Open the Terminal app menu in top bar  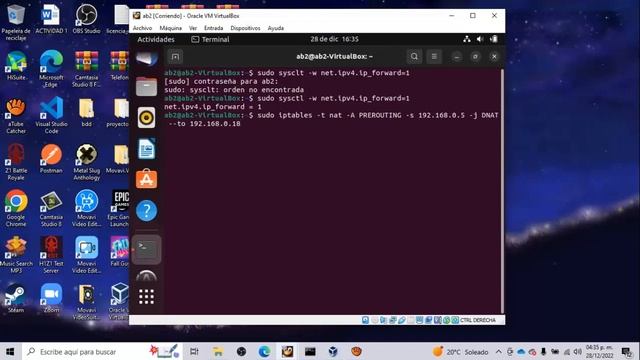click(210, 40)
